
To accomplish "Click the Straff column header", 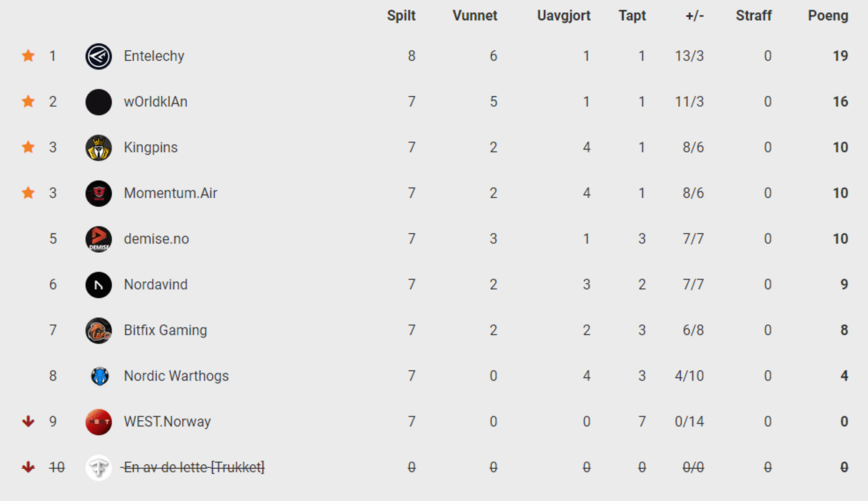I will (x=753, y=16).
